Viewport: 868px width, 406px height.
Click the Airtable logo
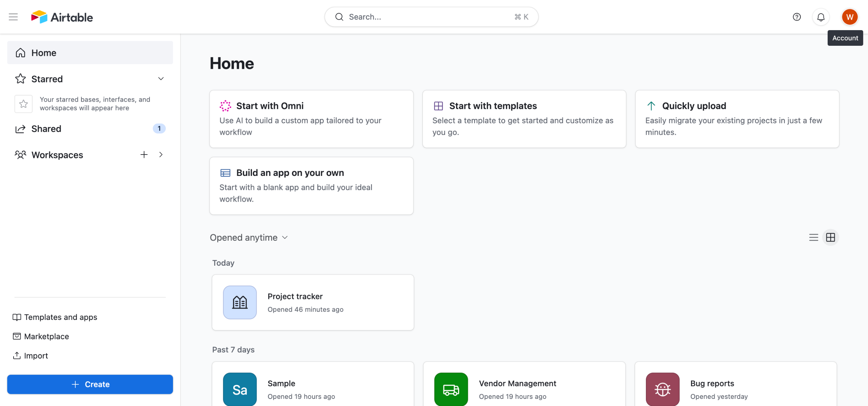tap(62, 17)
